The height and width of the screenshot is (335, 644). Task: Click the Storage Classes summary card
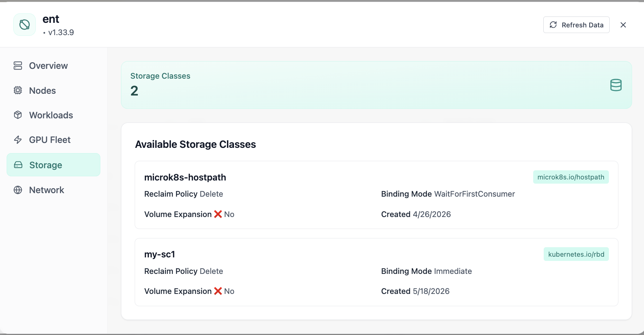coord(376,85)
